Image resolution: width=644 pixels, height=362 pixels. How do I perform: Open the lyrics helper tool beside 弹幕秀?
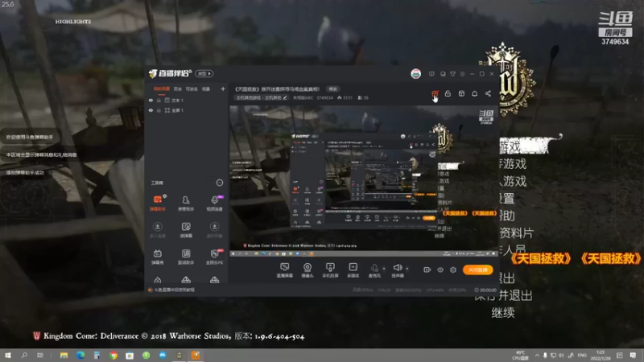pos(186,257)
